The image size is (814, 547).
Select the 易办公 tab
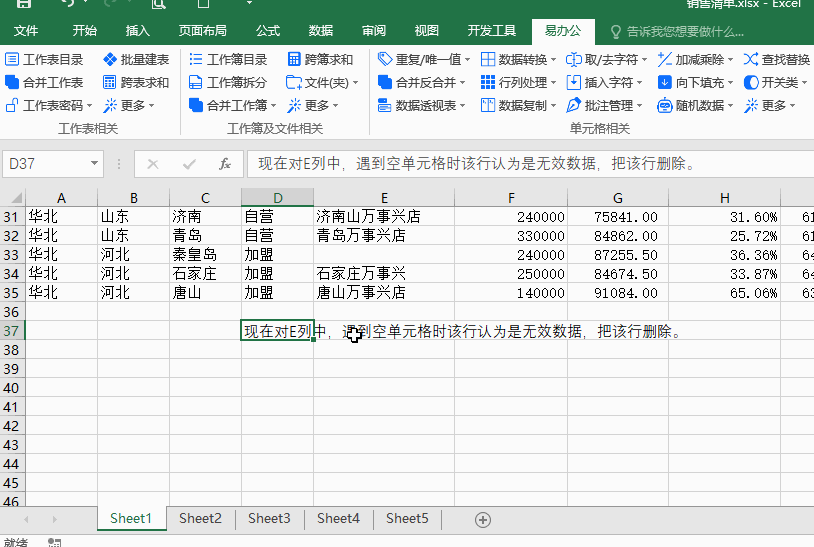[x=563, y=31]
